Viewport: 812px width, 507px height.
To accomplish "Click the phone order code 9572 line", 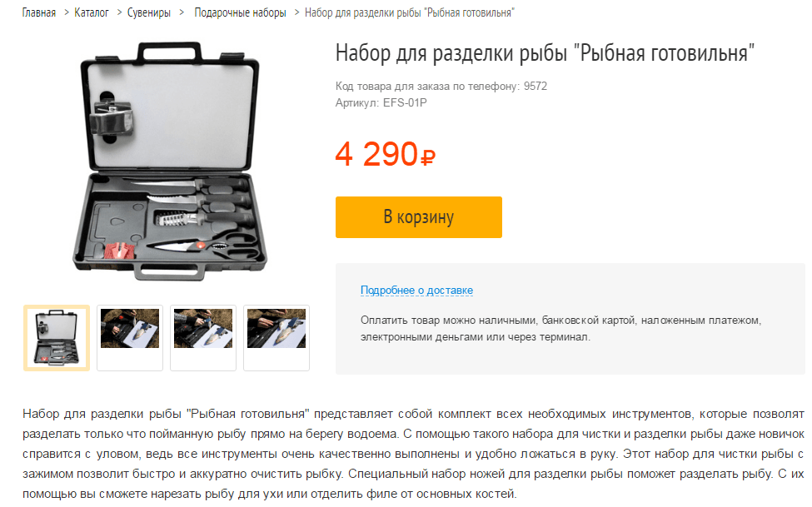I will pos(441,86).
